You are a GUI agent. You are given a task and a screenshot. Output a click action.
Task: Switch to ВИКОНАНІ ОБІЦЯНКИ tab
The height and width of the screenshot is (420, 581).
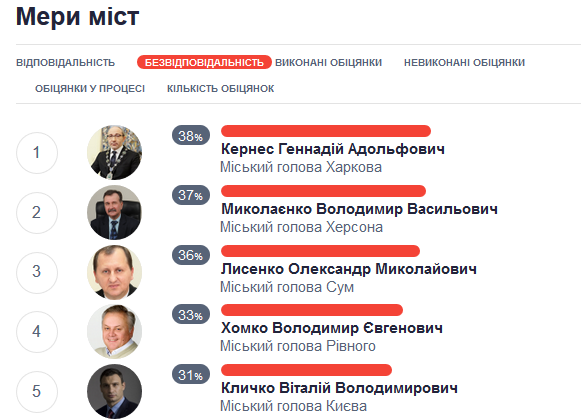click(328, 62)
